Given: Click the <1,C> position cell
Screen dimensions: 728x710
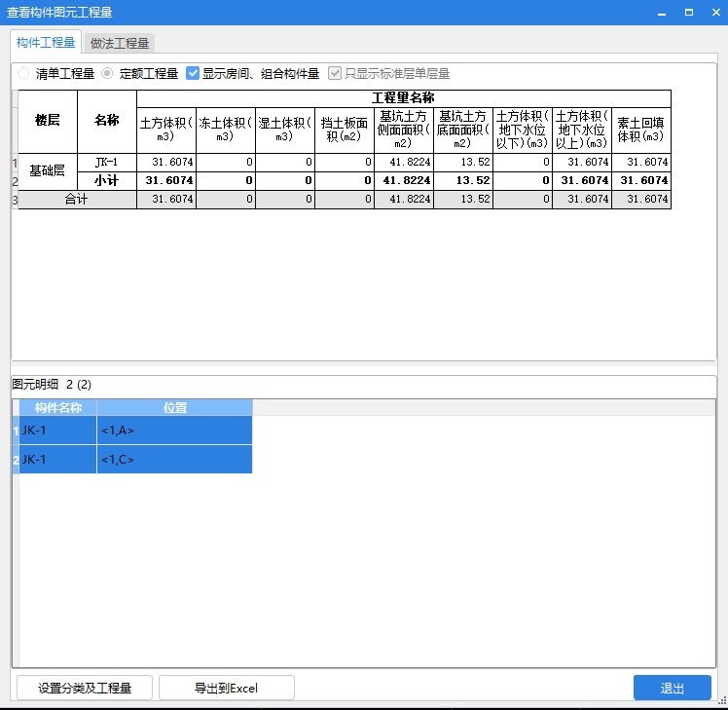Looking at the screenshot, I should [175, 459].
